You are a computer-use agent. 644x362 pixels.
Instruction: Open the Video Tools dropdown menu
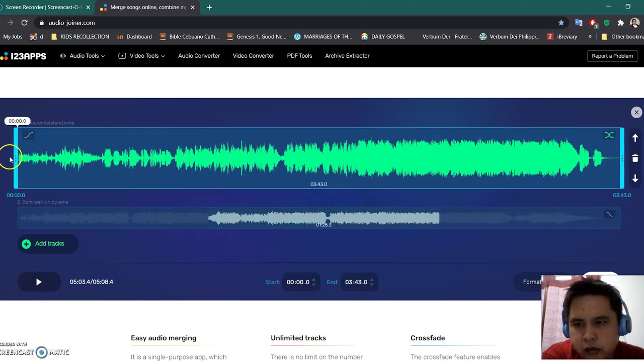142,56
